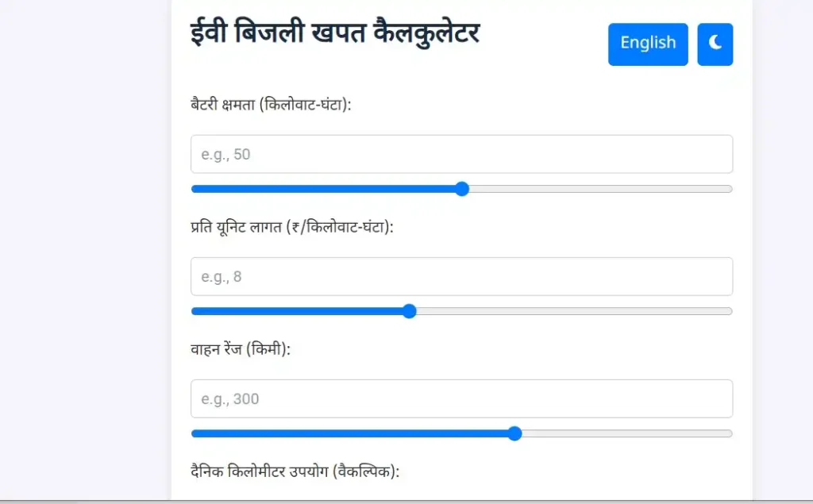Click the 'प्रति यूनिट लागत' label
The height and width of the screenshot is (504, 813).
click(292, 226)
